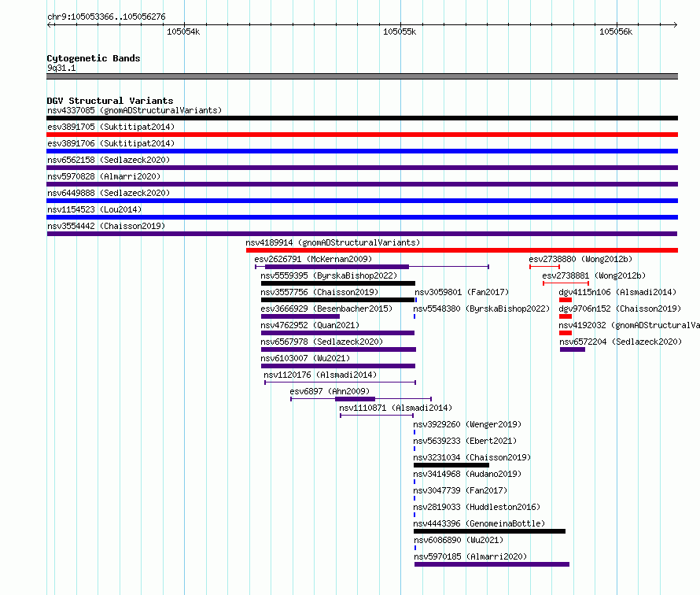Select the nsv3059801 (Fan2017) label
Viewport: 700px width, 595px height.
tap(462, 292)
